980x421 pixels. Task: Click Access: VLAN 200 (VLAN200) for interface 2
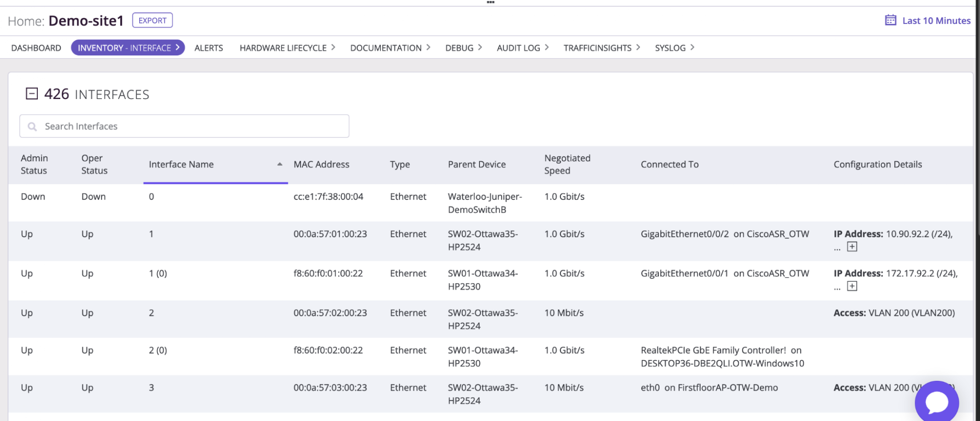pos(894,313)
